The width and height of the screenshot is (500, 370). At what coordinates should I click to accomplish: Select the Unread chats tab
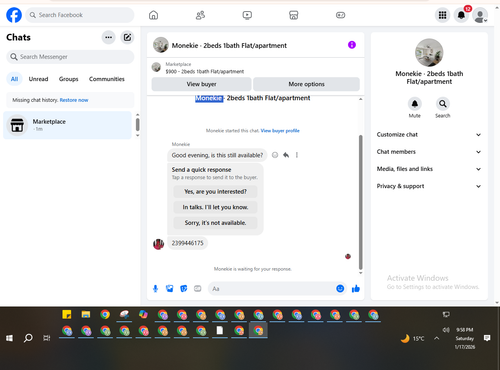point(38,79)
